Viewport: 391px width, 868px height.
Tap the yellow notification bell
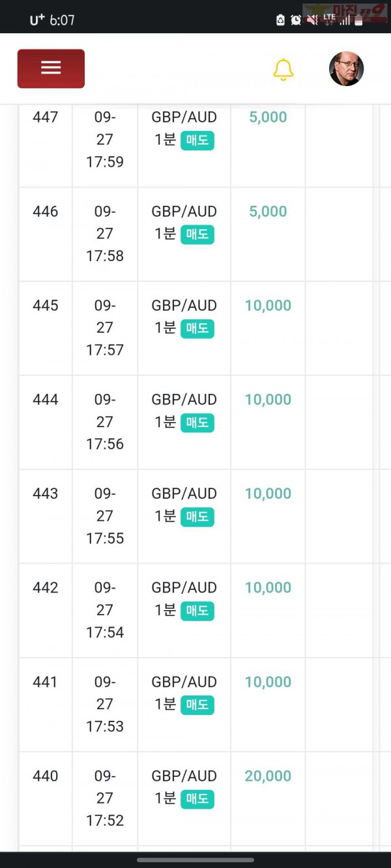tap(283, 70)
